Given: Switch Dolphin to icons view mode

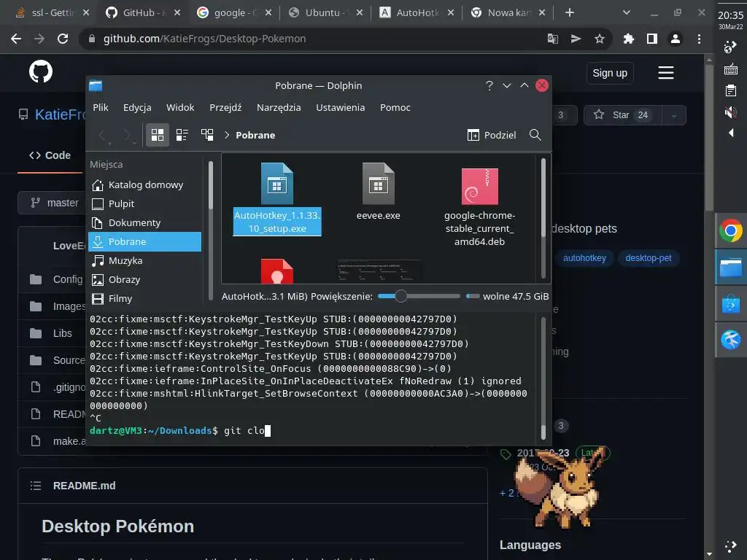Looking at the screenshot, I should [x=158, y=135].
